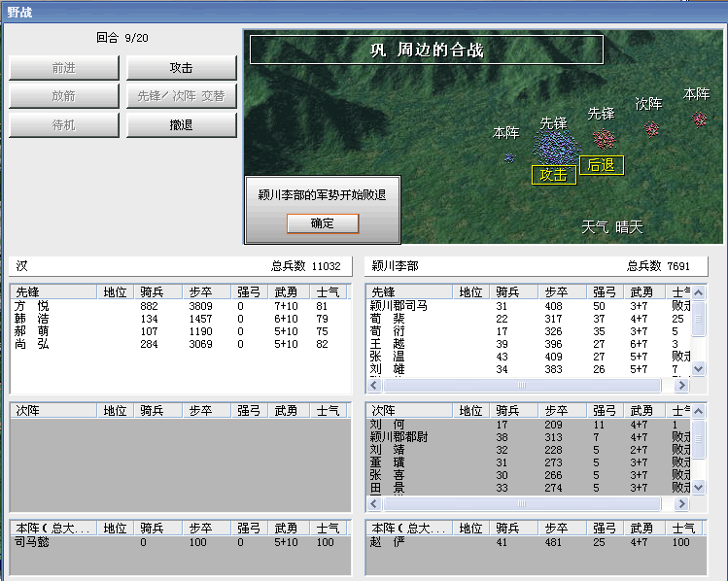
Task: Click the blue 本阵 headquarters unit on map
Action: pyautogui.click(x=508, y=156)
